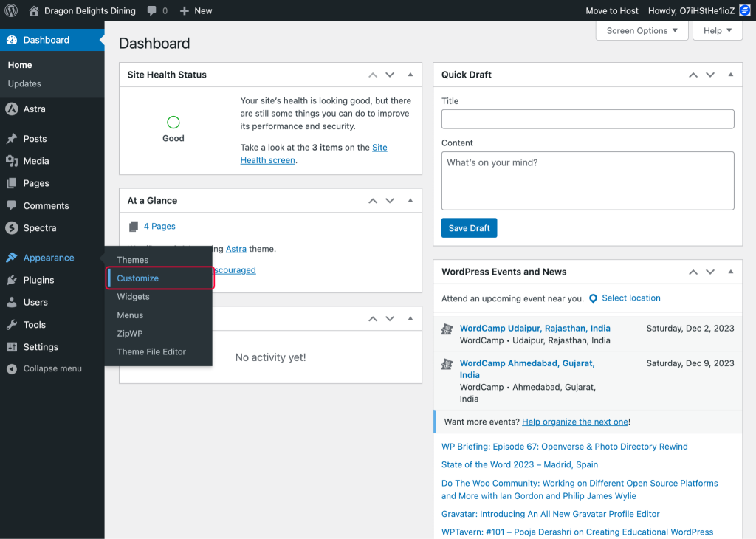The height and width of the screenshot is (539, 756).
Task: Open the Screen Options dropdown
Action: click(641, 30)
